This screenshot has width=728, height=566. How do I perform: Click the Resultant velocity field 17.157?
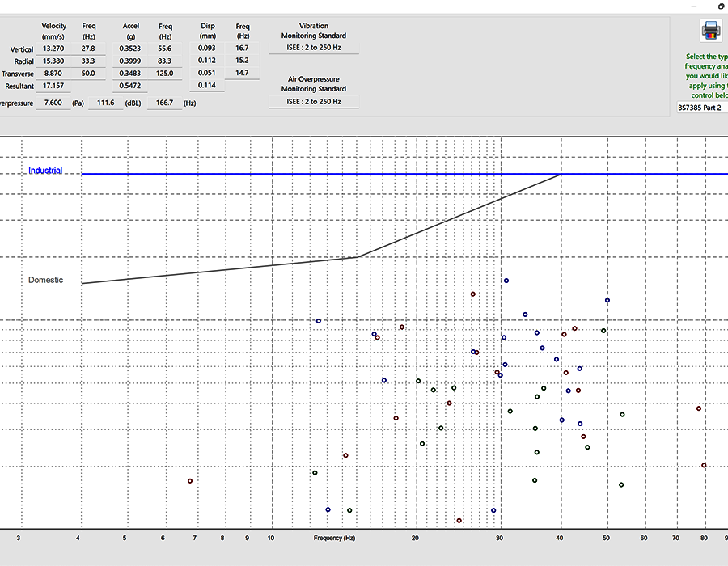pos(53,86)
